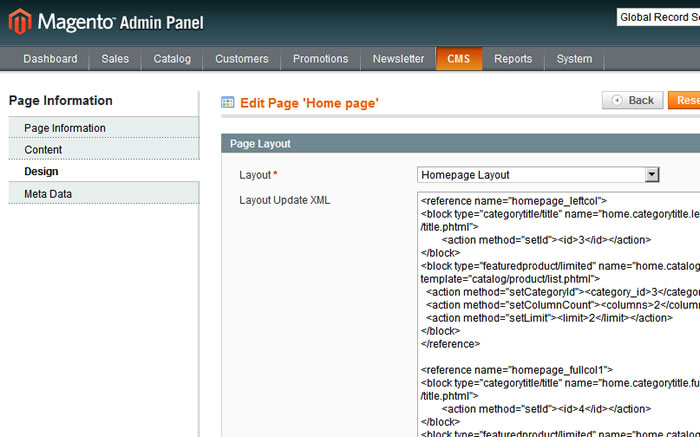
Task: Switch to the Page Information tab
Action: coord(65,128)
